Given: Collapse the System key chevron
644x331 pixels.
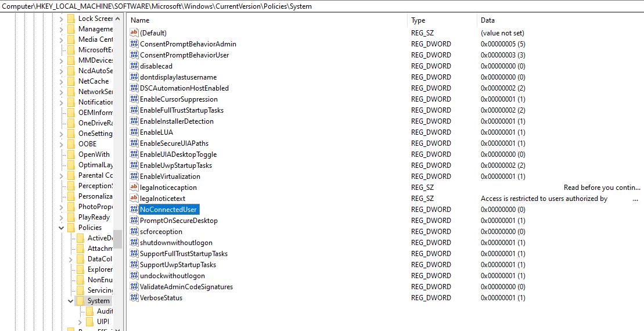Looking at the screenshot, I should point(71,301).
